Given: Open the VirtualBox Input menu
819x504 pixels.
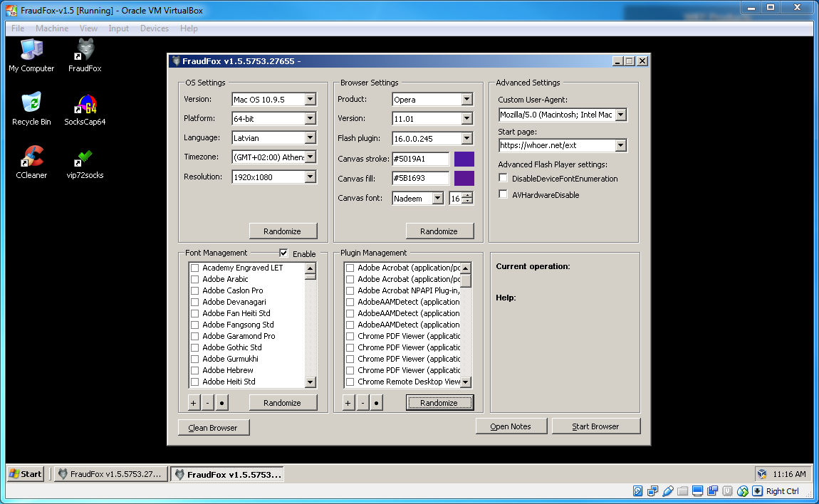Looking at the screenshot, I should pyautogui.click(x=118, y=28).
